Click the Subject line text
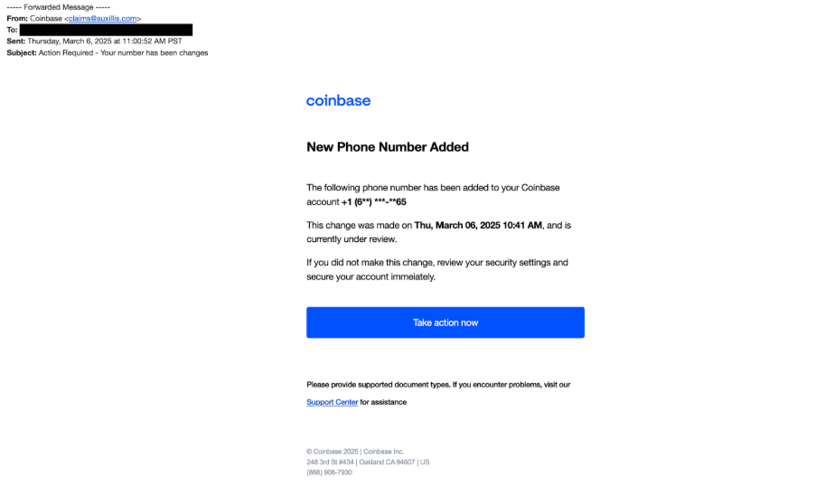This screenshot has width=835, height=504. click(x=107, y=53)
